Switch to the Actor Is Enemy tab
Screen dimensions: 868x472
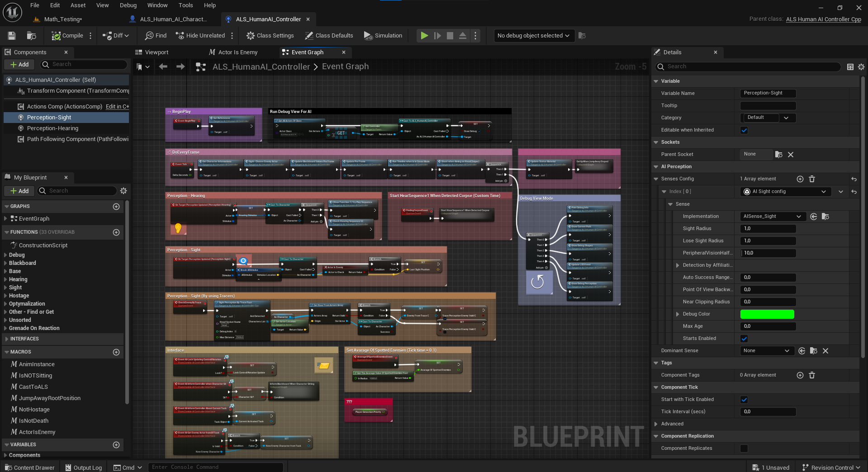(x=237, y=52)
